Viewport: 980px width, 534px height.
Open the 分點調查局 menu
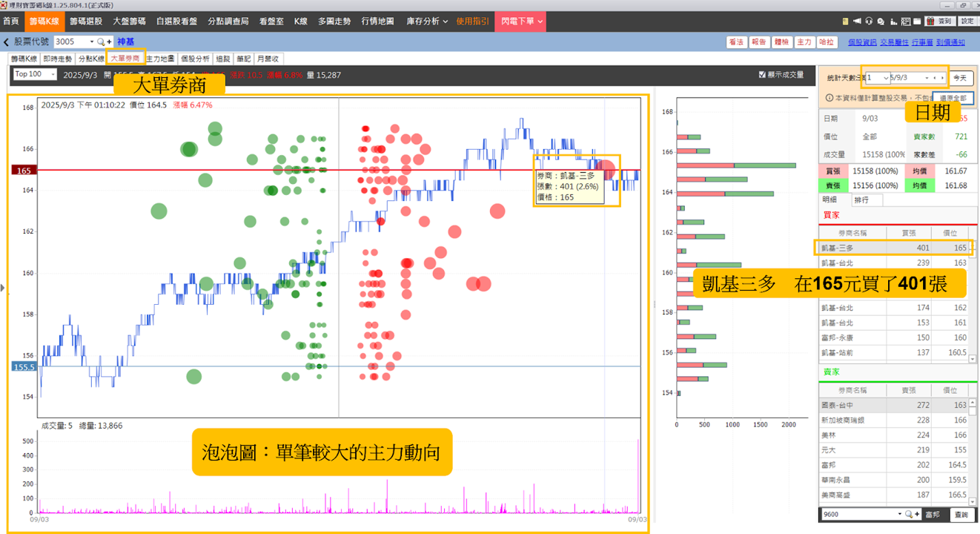(228, 22)
